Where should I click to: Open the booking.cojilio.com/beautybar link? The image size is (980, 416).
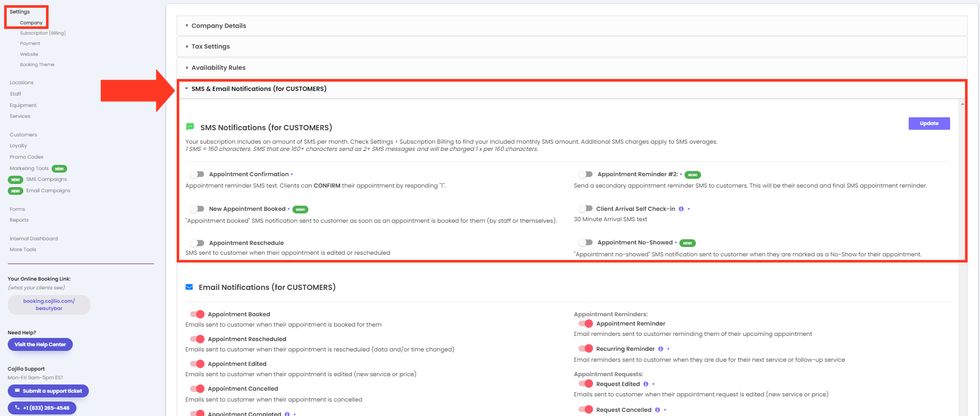[x=49, y=305]
